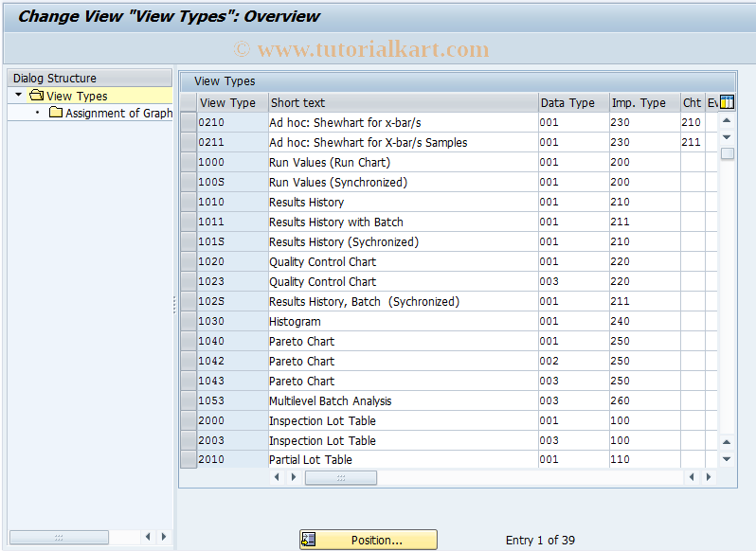Select row 1030 Histogram row selector
This screenshot has height=551, width=756.
tap(189, 321)
